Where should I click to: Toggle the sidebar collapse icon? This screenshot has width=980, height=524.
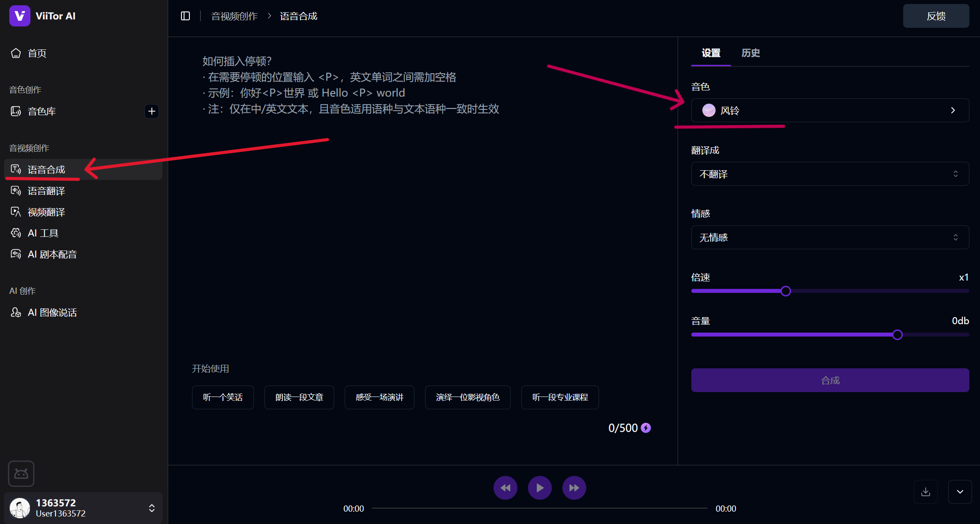(x=185, y=16)
